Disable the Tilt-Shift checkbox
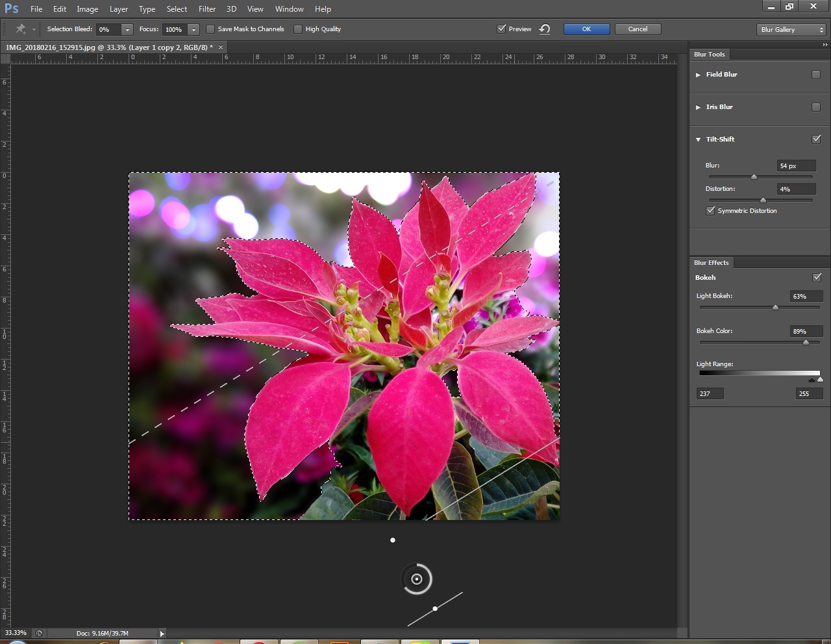This screenshot has width=831, height=644. [816, 139]
